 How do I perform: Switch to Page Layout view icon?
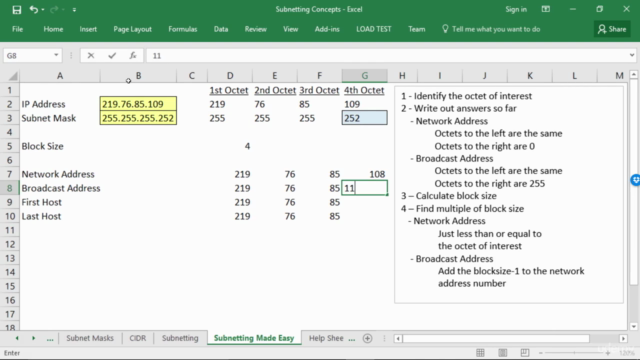tap(502, 353)
